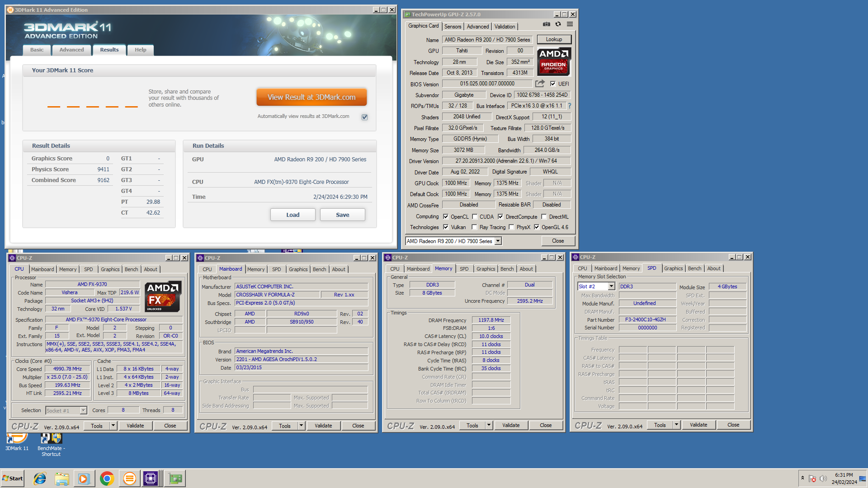Click Show Desktop icon at taskbar end
Image resolution: width=868 pixels, height=488 pixels.
tap(863, 479)
